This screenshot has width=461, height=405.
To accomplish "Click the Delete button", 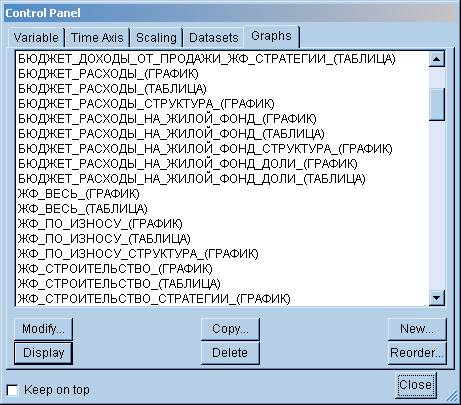I will 230,353.
